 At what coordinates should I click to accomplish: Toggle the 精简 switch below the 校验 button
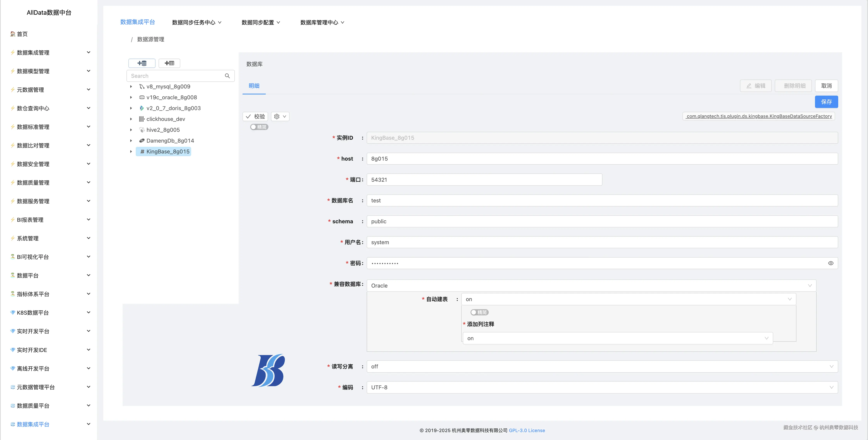click(259, 127)
